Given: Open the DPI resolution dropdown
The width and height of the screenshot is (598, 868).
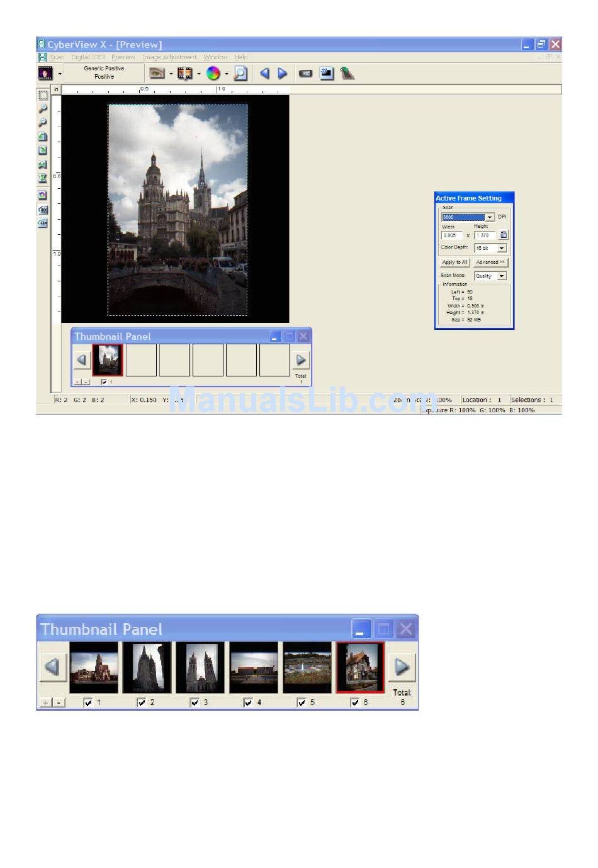Looking at the screenshot, I should click(489, 217).
